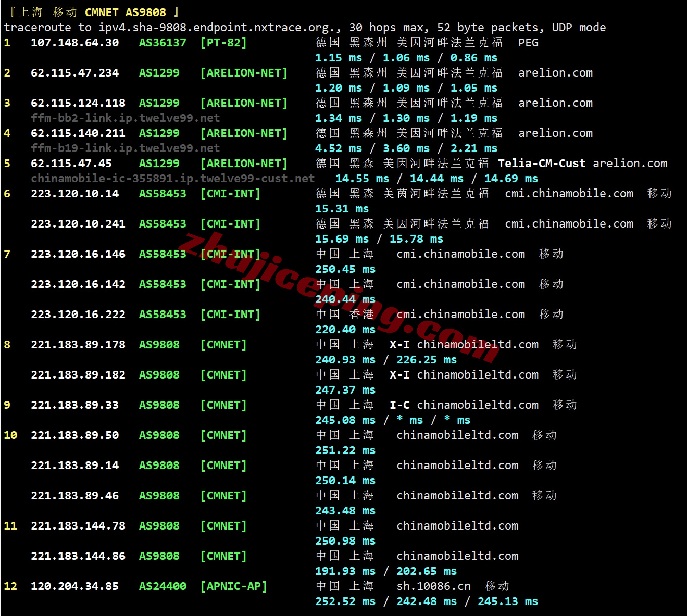
Task: Select the IP 223.120.10.241
Action: [78, 224]
